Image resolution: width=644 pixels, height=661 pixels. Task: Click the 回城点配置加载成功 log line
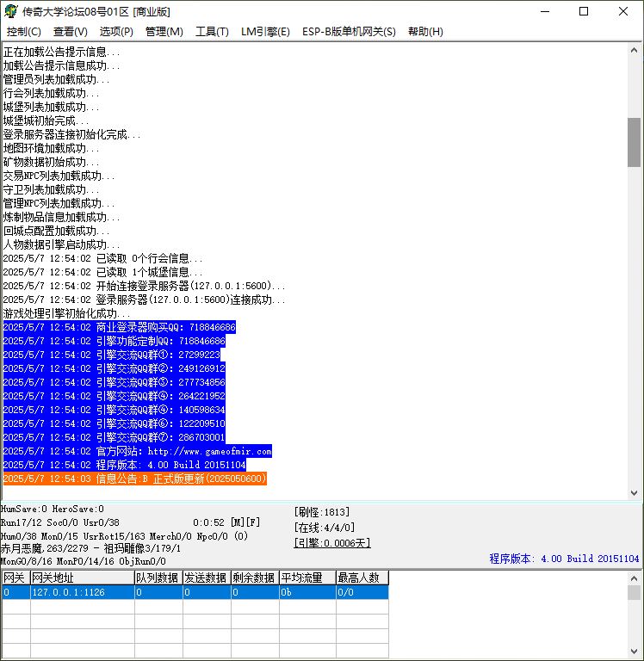pos(57,231)
